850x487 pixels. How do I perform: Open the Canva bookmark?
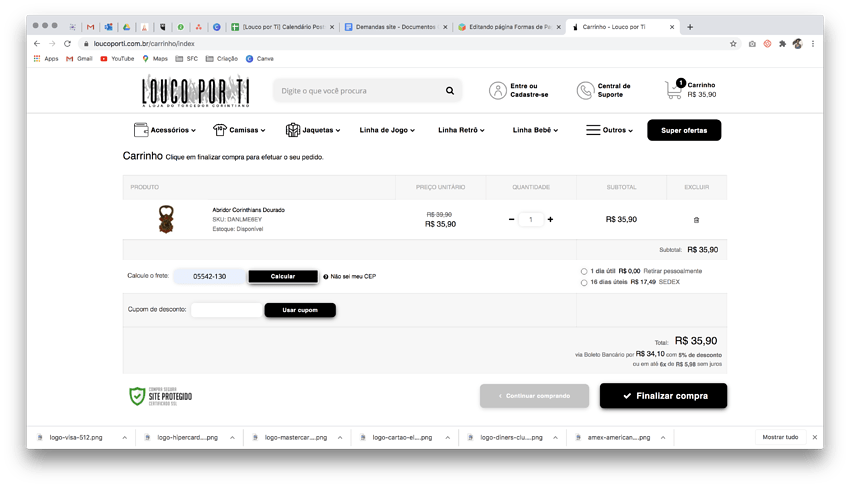pos(260,59)
